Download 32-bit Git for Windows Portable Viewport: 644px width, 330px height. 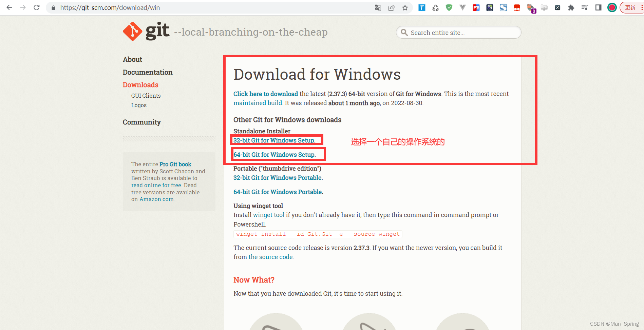278,178
